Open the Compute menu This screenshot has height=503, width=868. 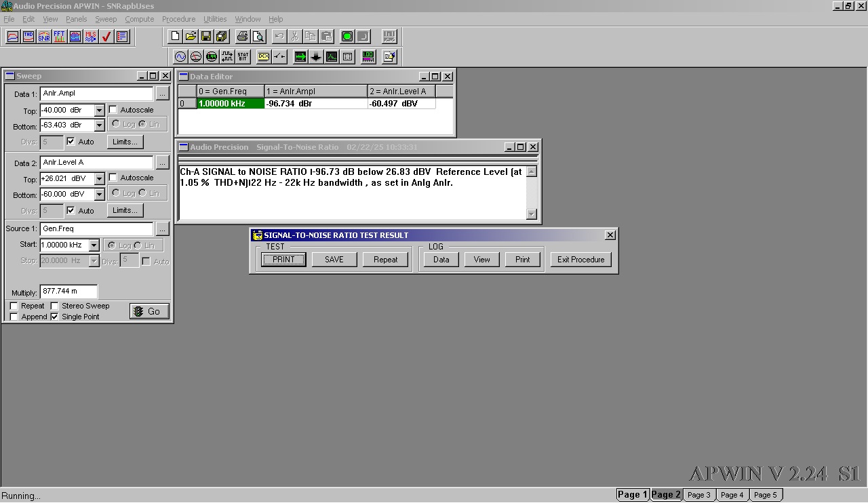tap(139, 19)
